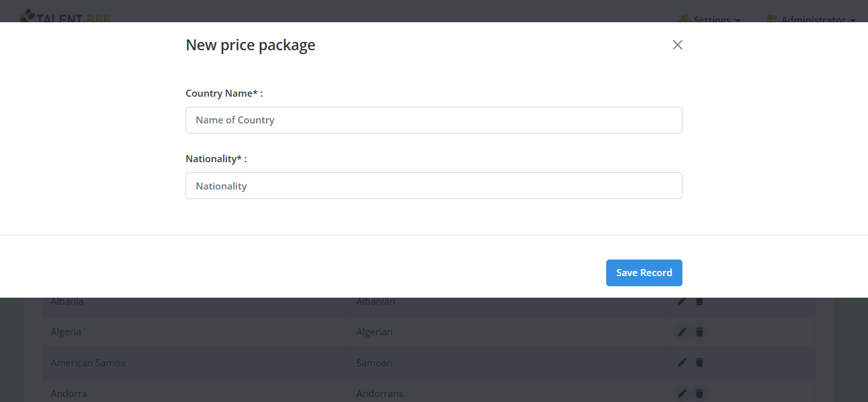Image resolution: width=868 pixels, height=402 pixels.
Task: Close the New price package dialog
Action: (x=677, y=45)
